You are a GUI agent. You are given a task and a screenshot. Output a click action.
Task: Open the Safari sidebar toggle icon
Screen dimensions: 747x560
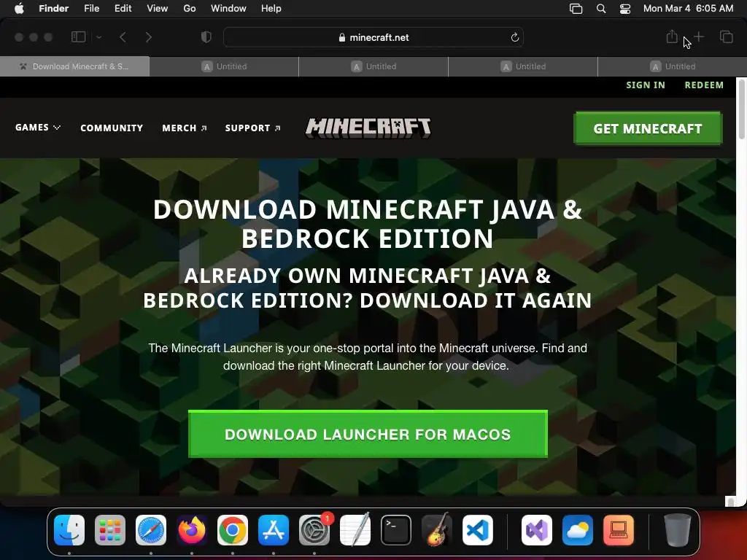point(78,37)
